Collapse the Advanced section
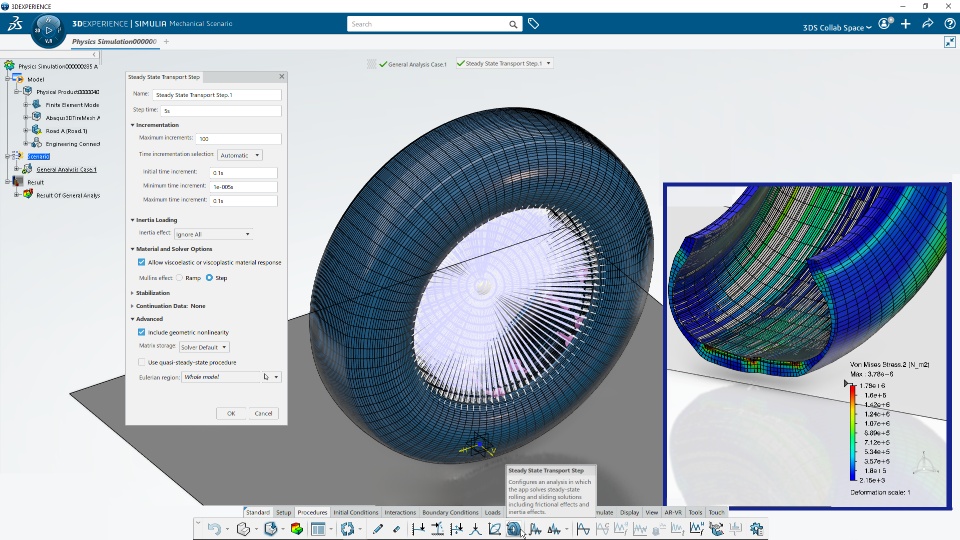Viewport: 960px width, 540px height. [132, 319]
